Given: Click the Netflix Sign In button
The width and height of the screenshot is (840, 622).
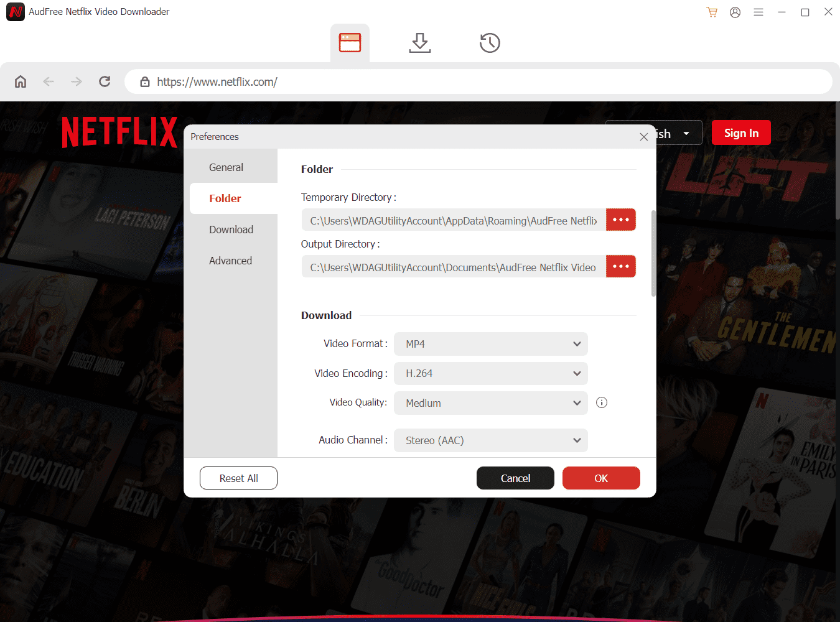Looking at the screenshot, I should 741,133.
